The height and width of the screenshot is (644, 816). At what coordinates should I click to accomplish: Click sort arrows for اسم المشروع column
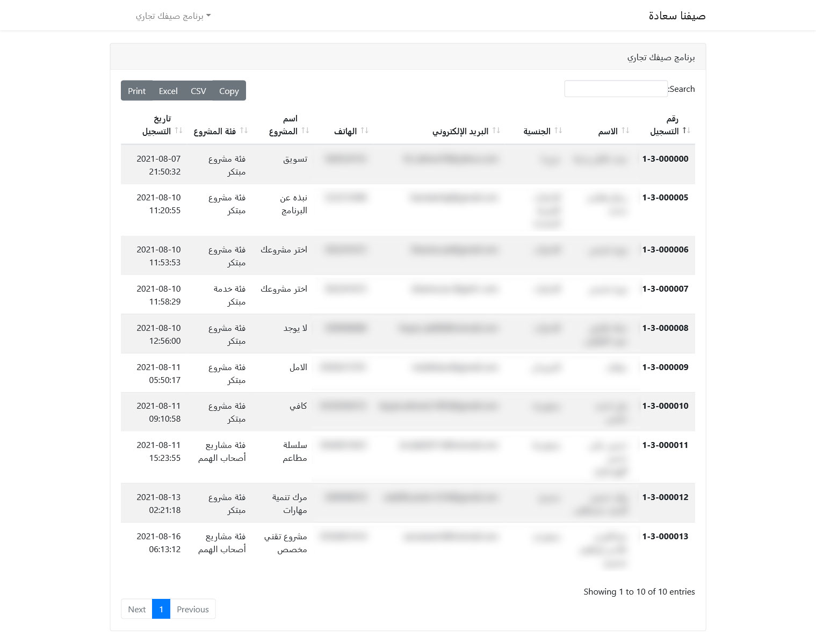pyautogui.click(x=305, y=131)
